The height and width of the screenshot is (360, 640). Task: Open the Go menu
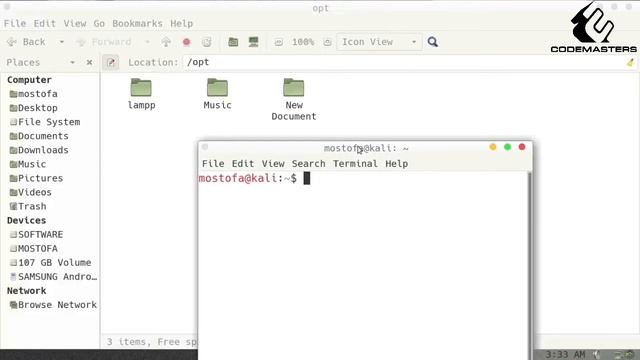99,23
